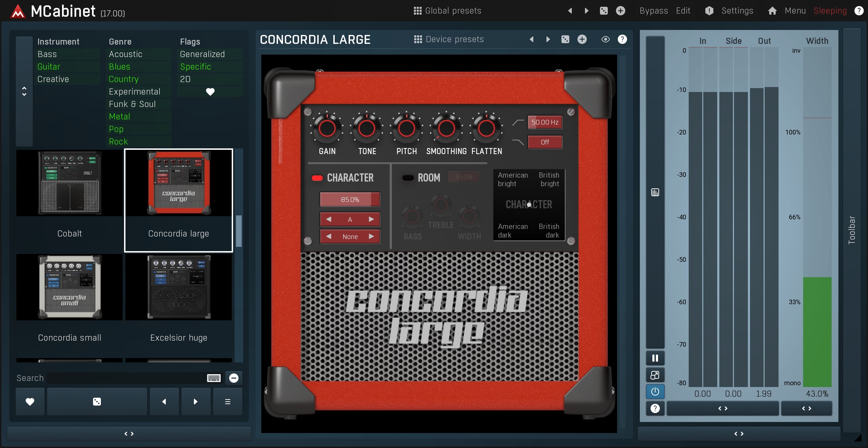
Task: Click the device presets randomize dice icon
Action: pos(565,39)
